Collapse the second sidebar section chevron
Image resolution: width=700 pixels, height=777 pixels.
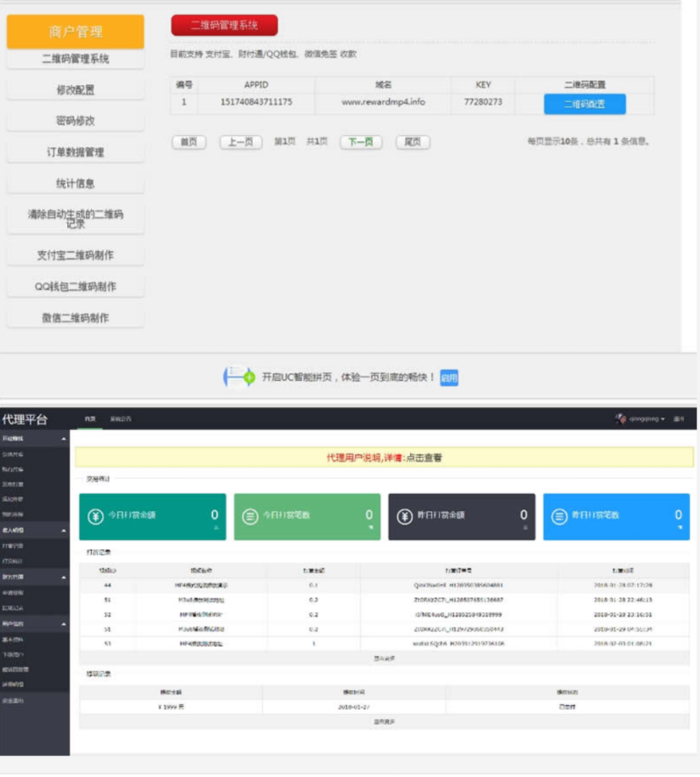point(64,530)
